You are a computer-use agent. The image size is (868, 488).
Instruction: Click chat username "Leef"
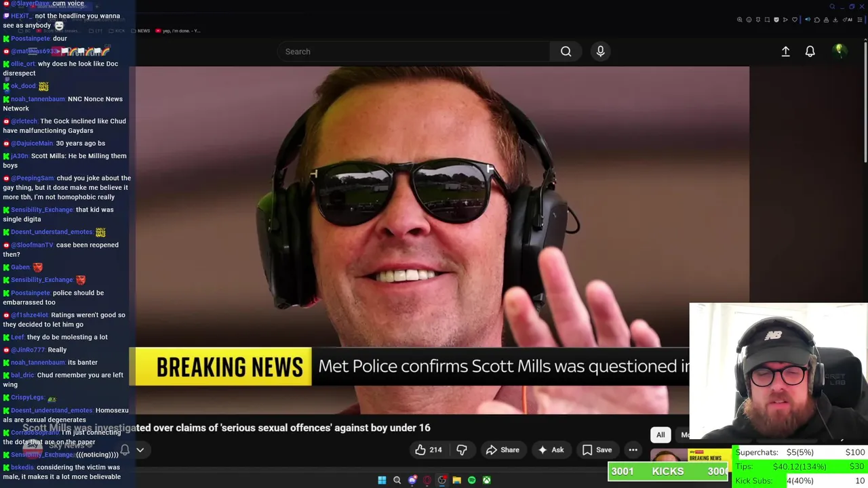(18, 338)
